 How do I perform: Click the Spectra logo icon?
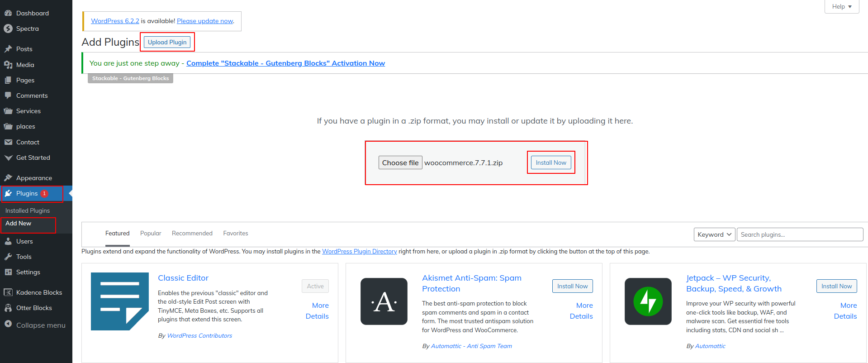(x=8, y=29)
